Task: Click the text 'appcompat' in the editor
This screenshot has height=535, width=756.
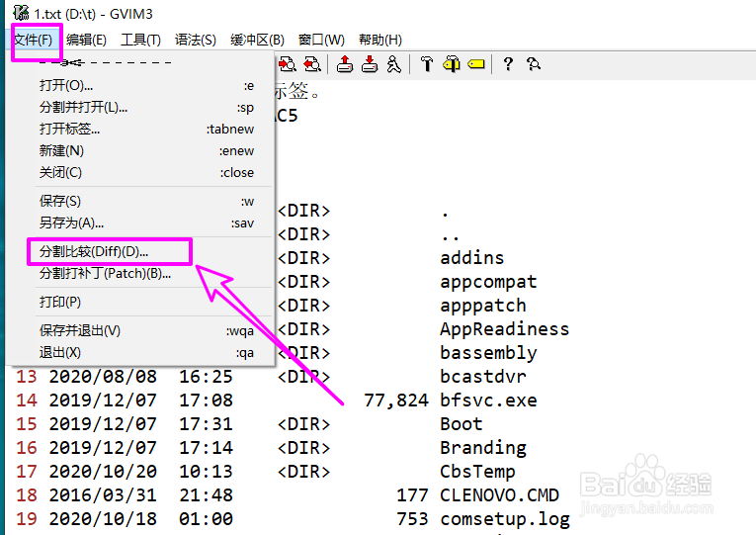Action: 488,282
